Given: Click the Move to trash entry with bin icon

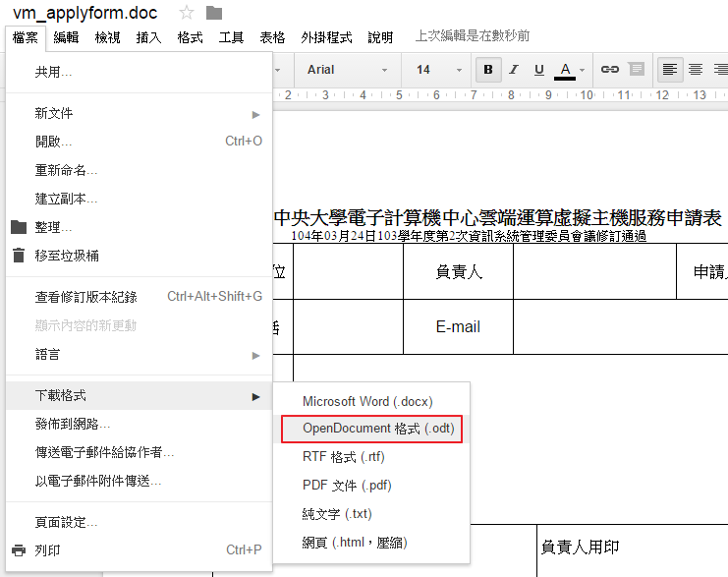Looking at the screenshot, I should point(67,256).
